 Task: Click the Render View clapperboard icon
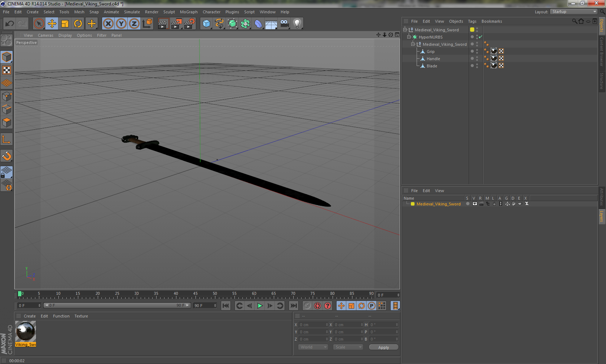point(163,24)
